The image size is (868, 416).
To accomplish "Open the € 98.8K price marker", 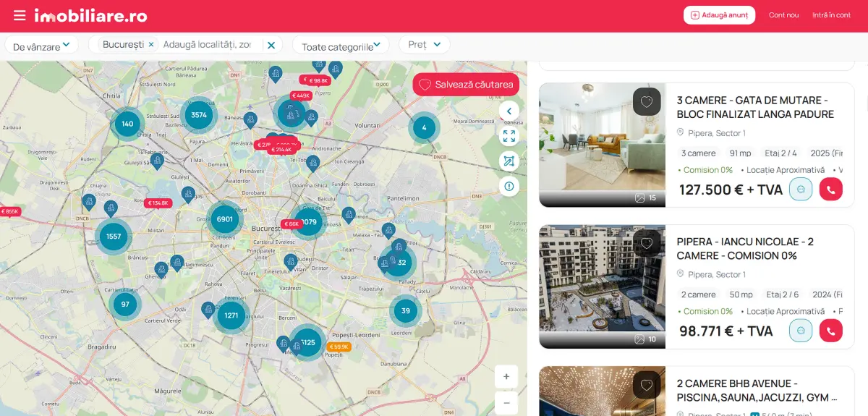I will (317, 80).
